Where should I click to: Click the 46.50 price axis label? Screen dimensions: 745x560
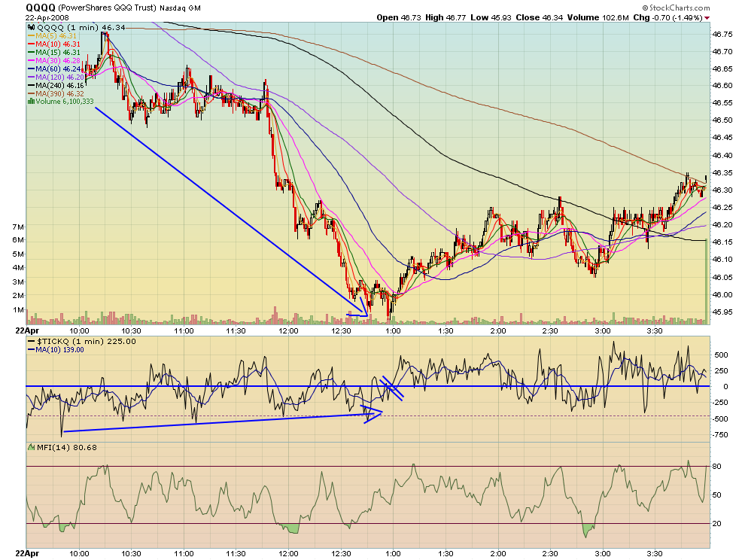[x=722, y=120]
